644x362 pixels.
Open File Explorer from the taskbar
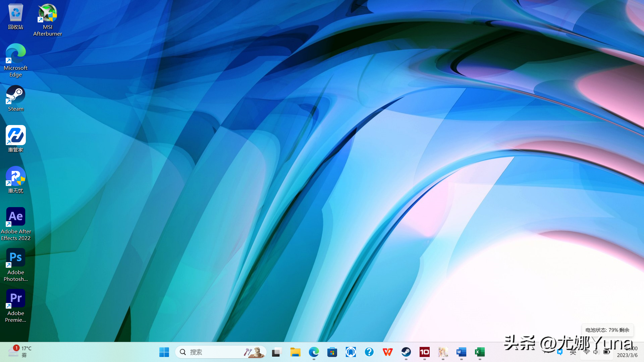295,352
